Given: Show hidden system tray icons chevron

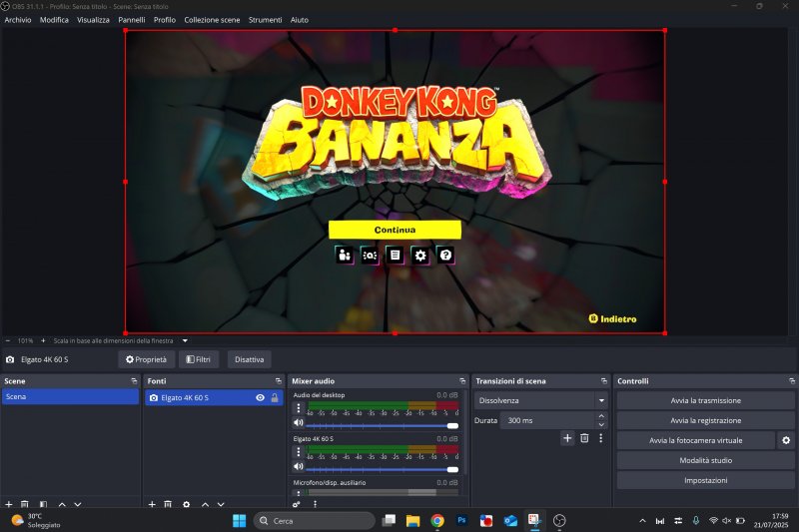Looking at the screenshot, I should (642, 521).
